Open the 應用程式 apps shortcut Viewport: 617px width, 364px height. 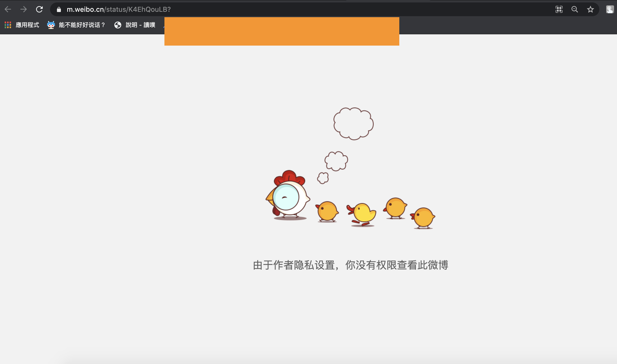click(x=22, y=25)
